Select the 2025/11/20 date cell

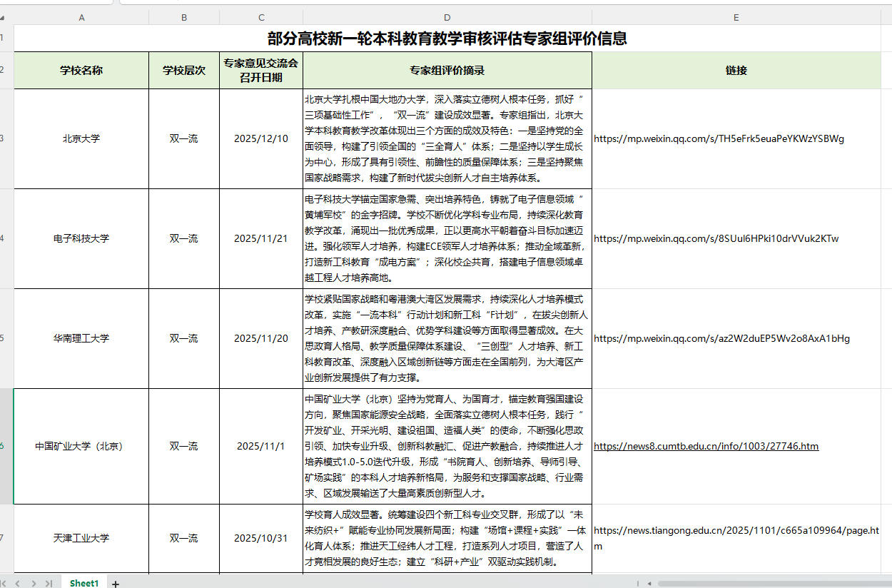point(260,338)
